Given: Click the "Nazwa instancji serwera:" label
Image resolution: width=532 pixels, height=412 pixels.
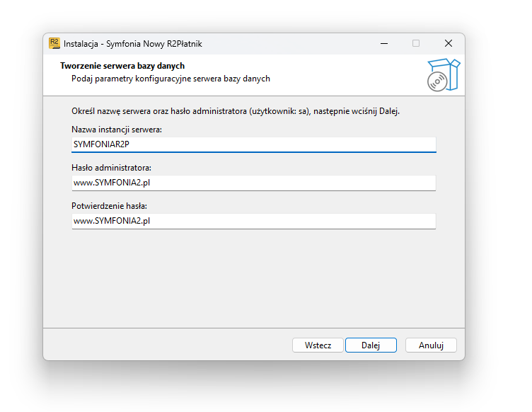Looking at the screenshot, I should (117, 130).
